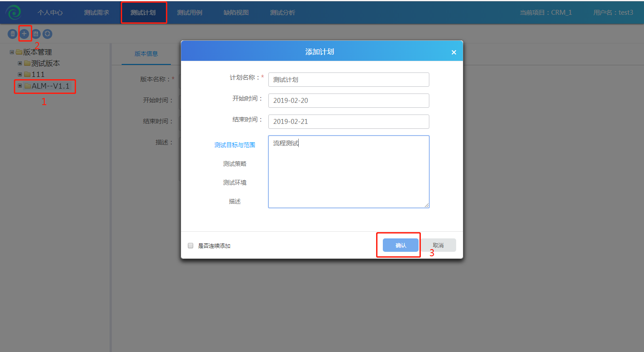Switch to the 测试环境 tab in dialog
Screen dimensions: 644x352
coord(235,182)
